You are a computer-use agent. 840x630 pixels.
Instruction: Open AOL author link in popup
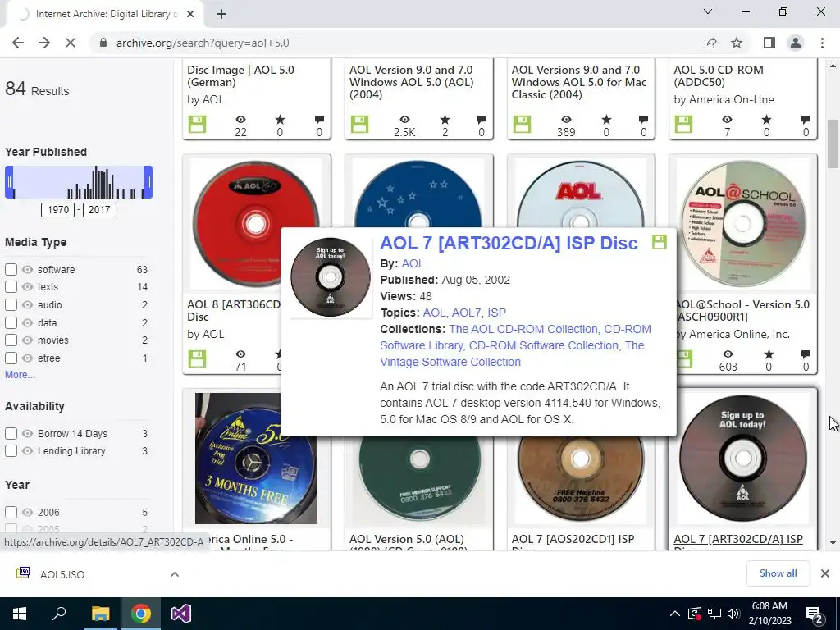tap(413, 263)
